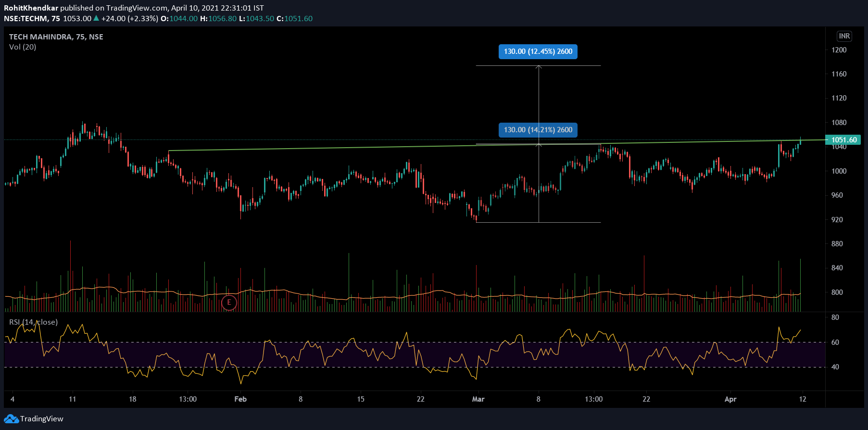Screen dimensions: 868x430
Task: Click the RSI 40 scale label
Action: pyautogui.click(x=835, y=367)
